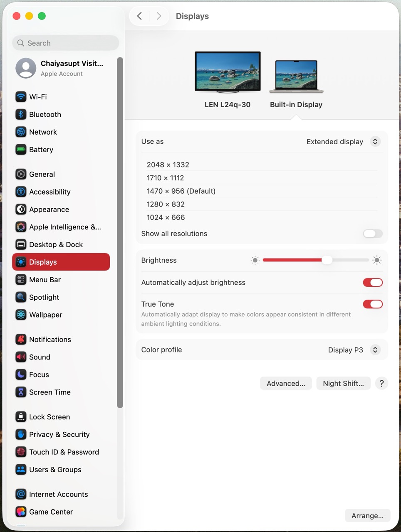Select the Displays sidebar item
This screenshot has width=401, height=532.
tap(61, 262)
